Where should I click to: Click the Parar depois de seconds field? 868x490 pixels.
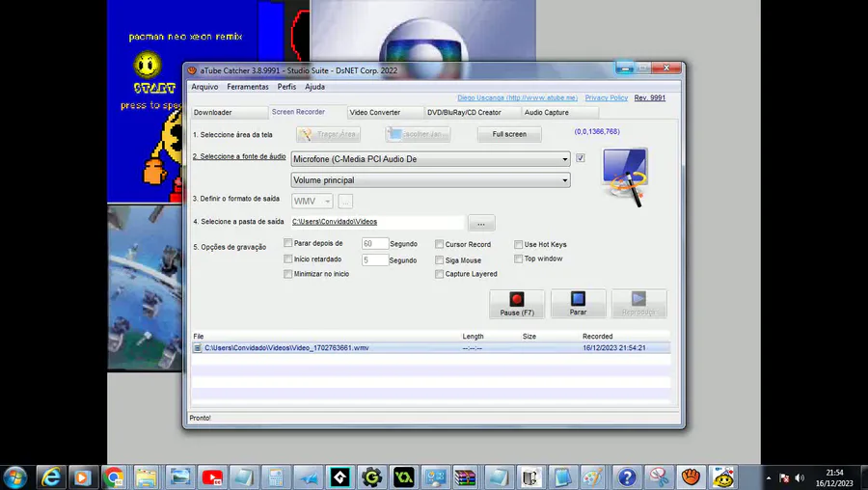coord(375,244)
